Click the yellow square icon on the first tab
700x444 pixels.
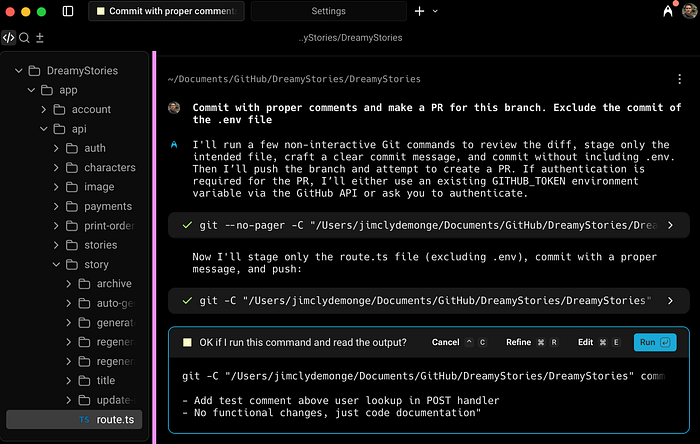[x=101, y=11]
